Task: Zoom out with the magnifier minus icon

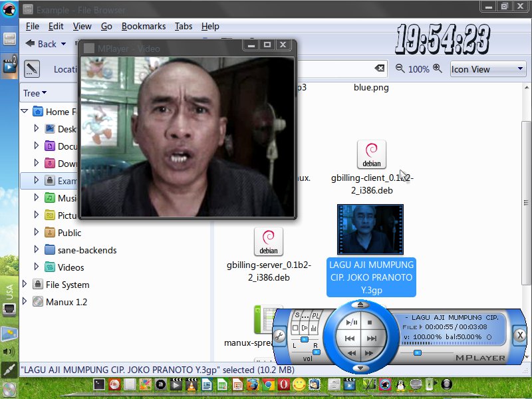Action: click(400, 68)
